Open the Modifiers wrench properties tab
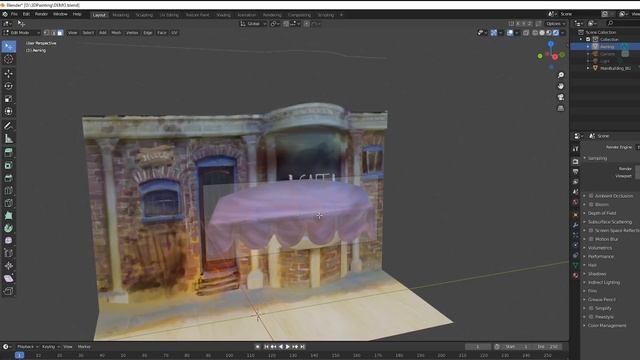 tap(576, 225)
